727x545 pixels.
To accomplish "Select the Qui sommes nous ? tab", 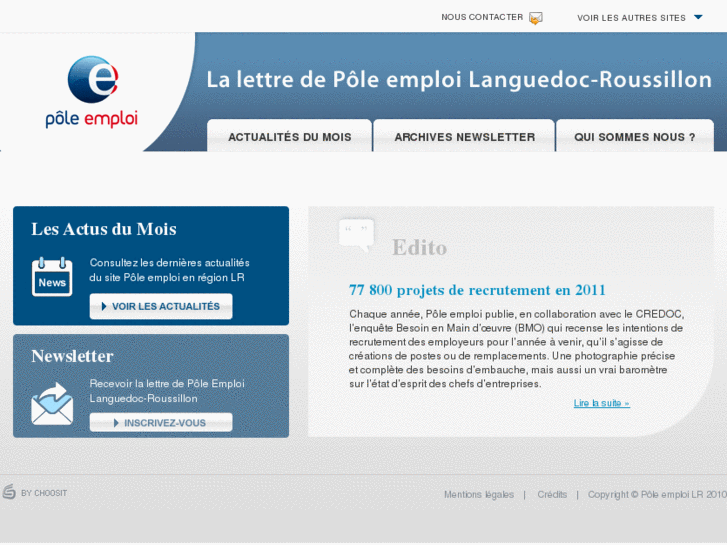I will click(x=635, y=136).
